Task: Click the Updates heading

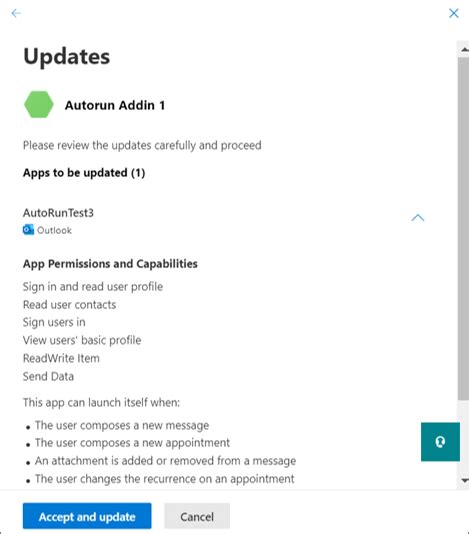Action: [67, 57]
